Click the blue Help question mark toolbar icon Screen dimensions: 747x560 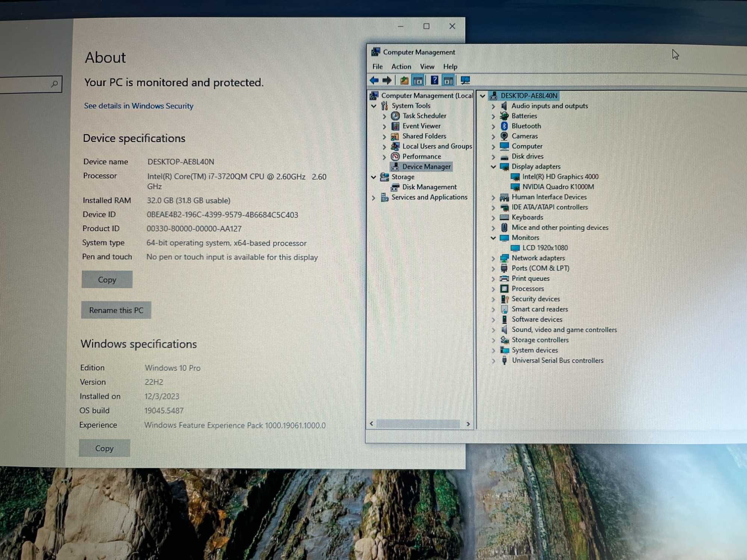pos(434,80)
